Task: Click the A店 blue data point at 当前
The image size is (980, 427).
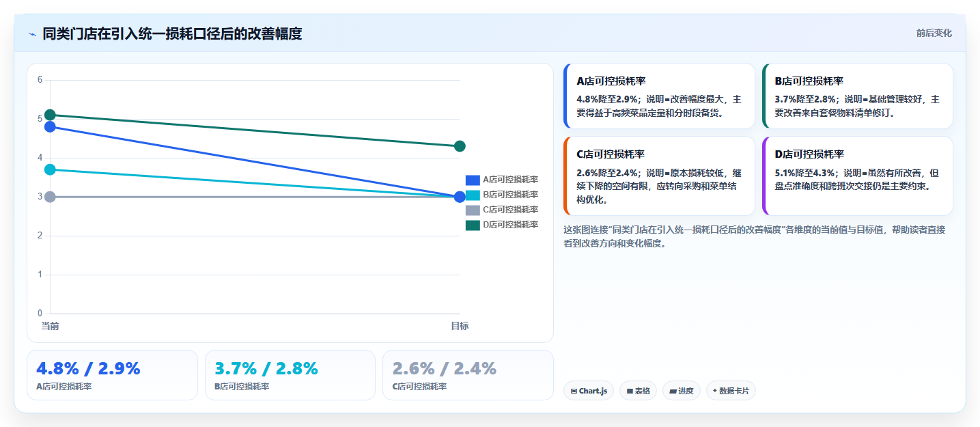Action: pos(50,126)
